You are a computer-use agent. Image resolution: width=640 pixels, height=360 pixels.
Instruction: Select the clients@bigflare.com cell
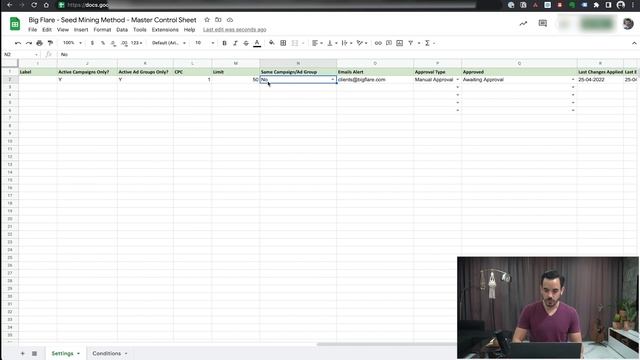pos(375,80)
